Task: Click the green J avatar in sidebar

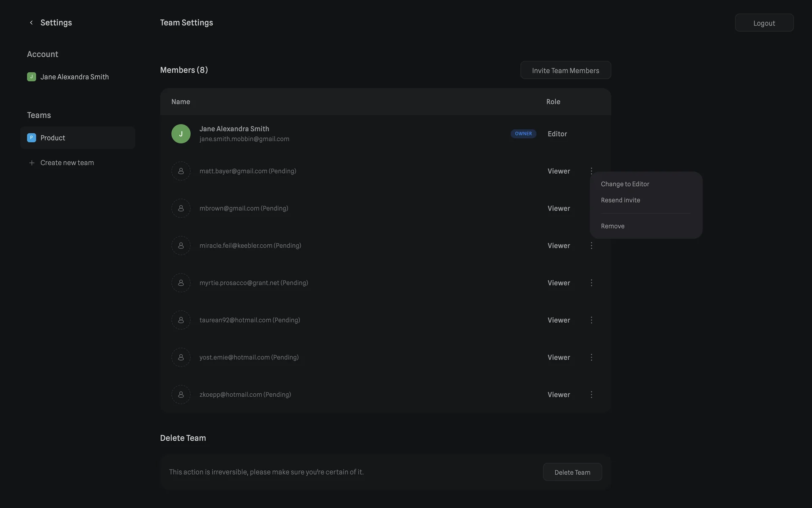Action: (x=31, y=77)
